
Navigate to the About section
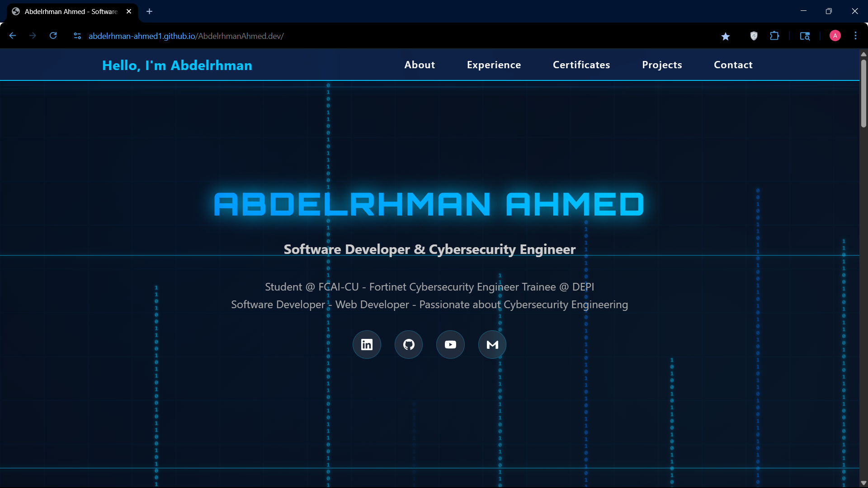tap(420, 65)
